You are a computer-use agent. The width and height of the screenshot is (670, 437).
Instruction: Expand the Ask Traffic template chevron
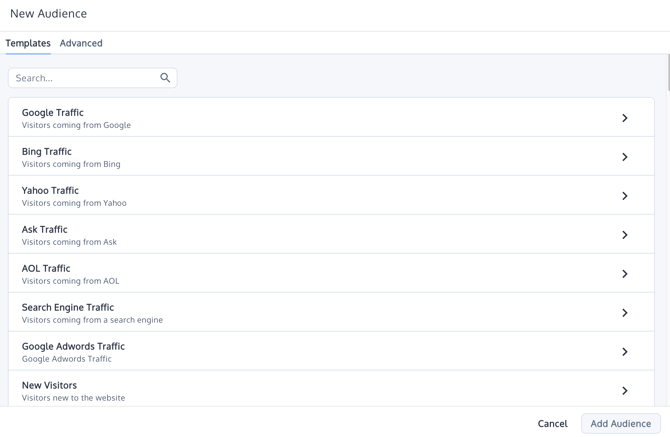[x=625, y=235]
